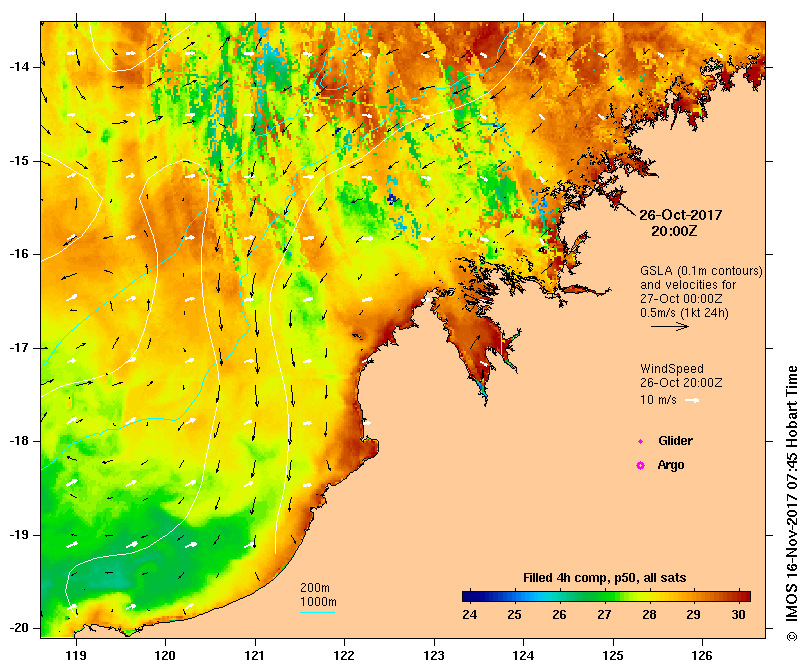Click 'and velocities for' legend line
809x672 pixels.
[x=688, y=285]
